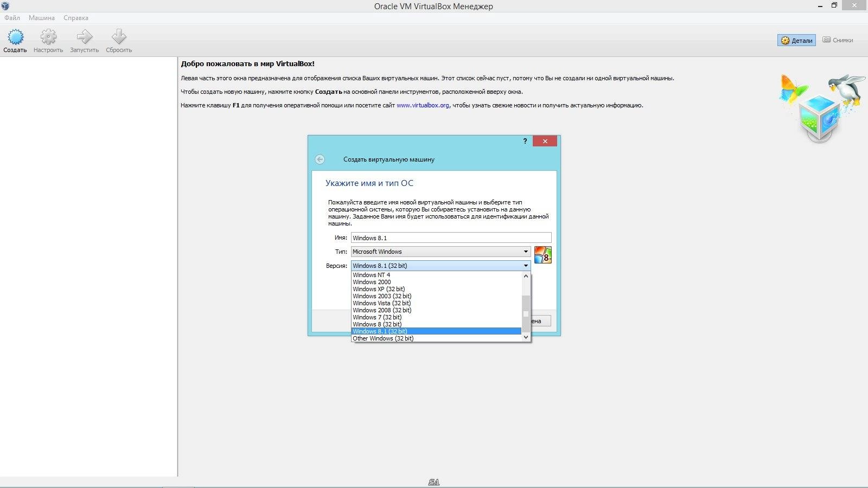Click the Сбросить discard arrow icon
The image size is (868, 488).
click(x=119, y=37)
